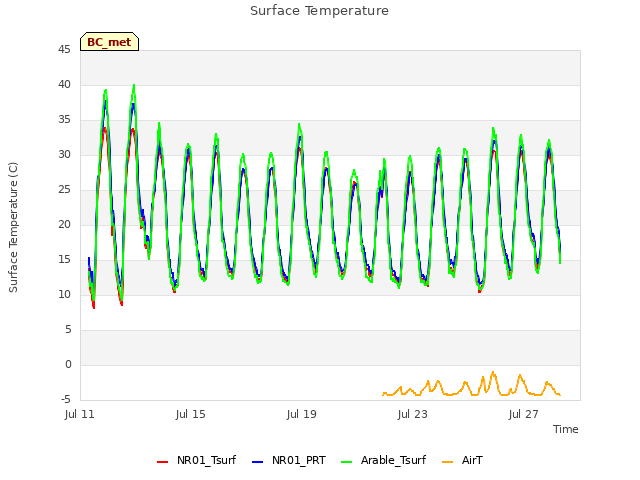Click the orange AirT legend swatch

coord(447,462)
